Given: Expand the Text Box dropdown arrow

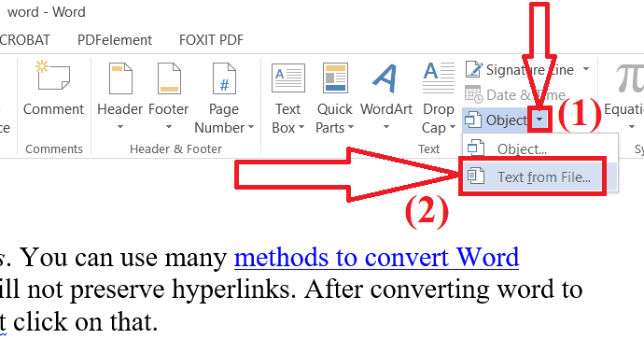Looking at the screenshot, I should pos(301,128).
